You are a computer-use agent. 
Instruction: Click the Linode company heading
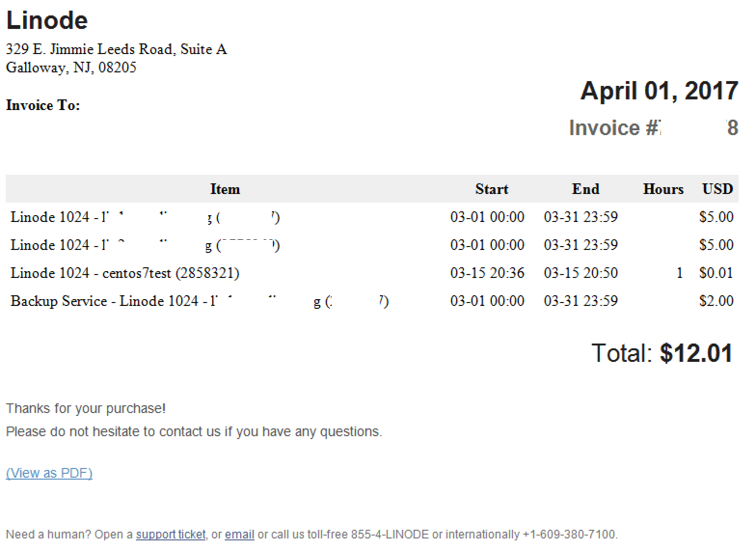point(47,20)
